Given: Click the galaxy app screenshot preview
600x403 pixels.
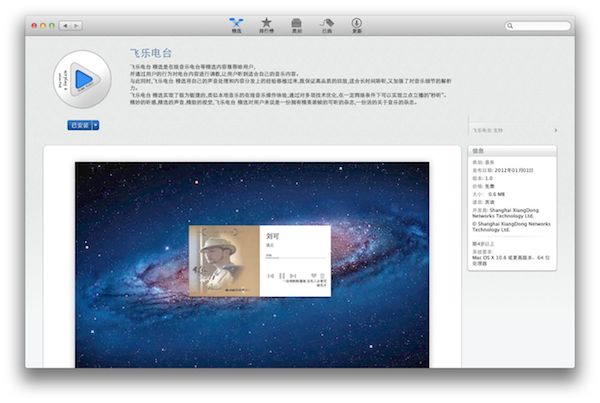Looking at the screenshot, I should [252, 265].
